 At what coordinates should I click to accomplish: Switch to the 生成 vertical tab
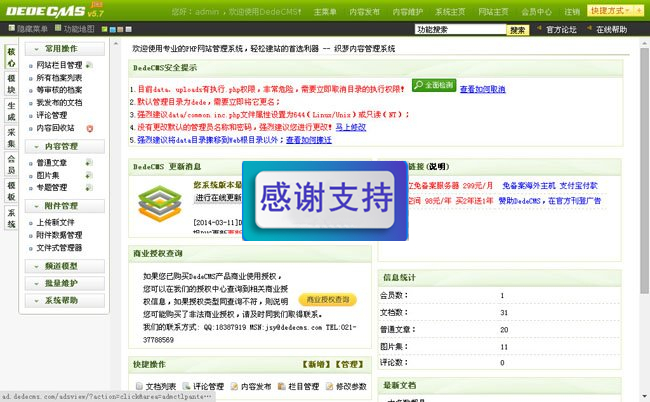[x=11, y=111]
